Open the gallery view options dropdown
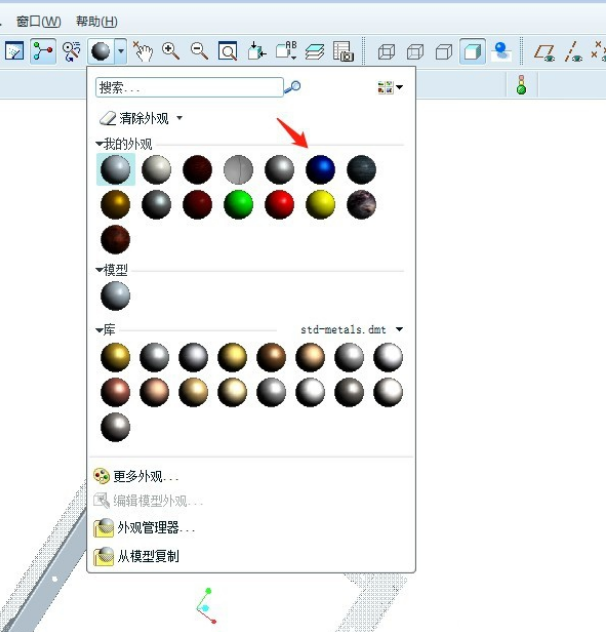This screenshot has height=632, width=606. point(390,87)
